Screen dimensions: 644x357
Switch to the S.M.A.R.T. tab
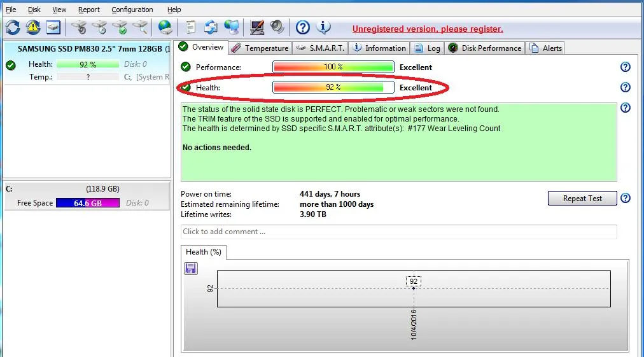pyautogui.click(x=320, y=48)
